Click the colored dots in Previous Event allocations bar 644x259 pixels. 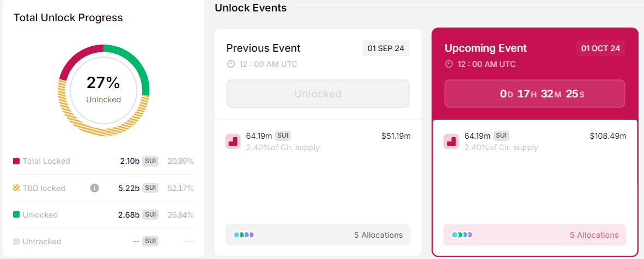(244, 235)
